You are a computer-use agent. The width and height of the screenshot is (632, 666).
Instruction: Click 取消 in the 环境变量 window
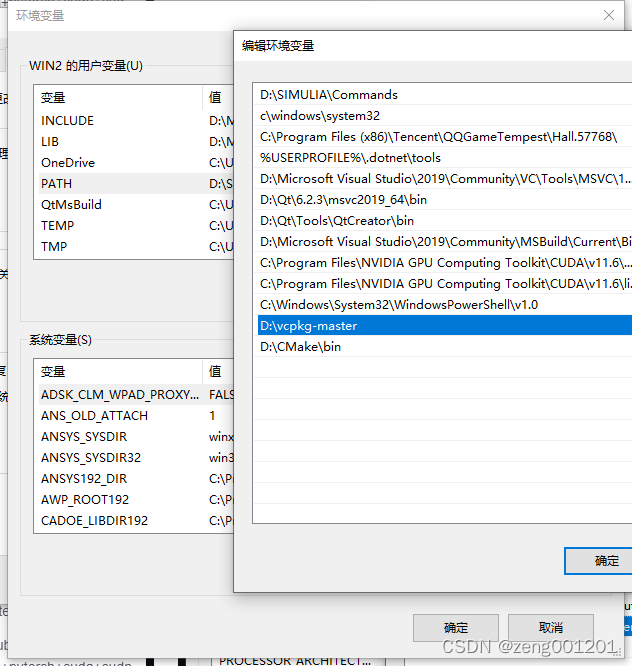point(551,627)
